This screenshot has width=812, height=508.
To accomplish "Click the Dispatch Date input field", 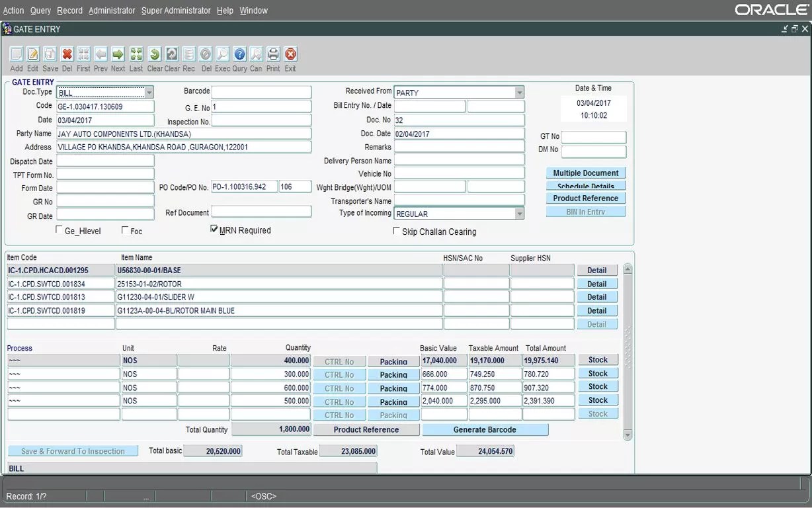I will point(105,161).
